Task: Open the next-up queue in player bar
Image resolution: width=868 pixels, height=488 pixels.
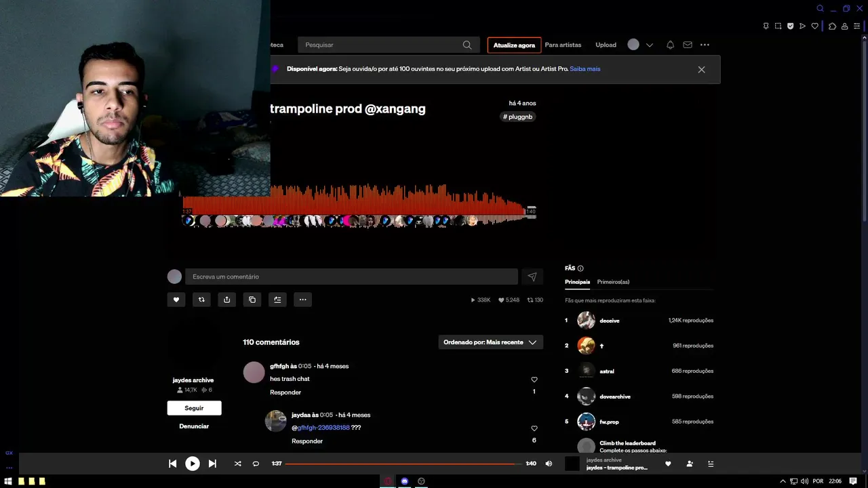Action: click(711, 464)
